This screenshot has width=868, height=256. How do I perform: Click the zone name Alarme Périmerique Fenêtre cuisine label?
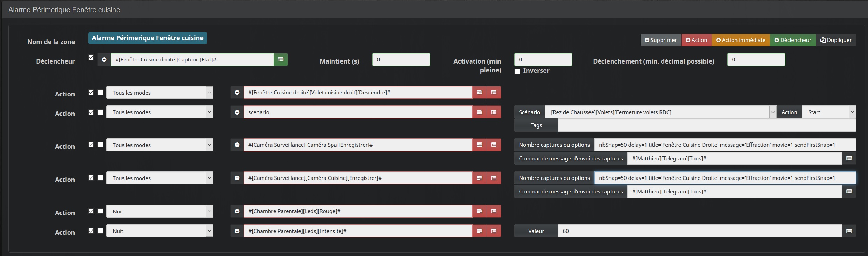[x=148, y=38]
